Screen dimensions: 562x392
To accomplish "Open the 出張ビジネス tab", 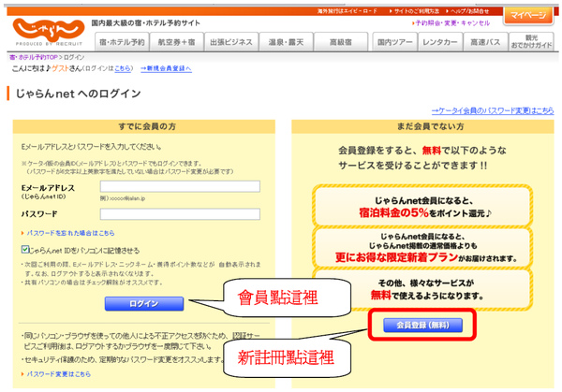I will pyautogui.click(x=231, y=42).
